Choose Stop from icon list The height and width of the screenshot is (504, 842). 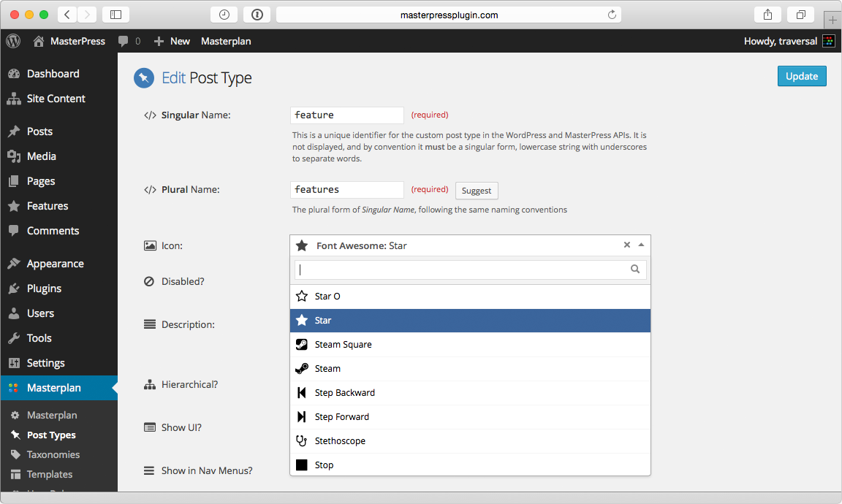(470, 465)
